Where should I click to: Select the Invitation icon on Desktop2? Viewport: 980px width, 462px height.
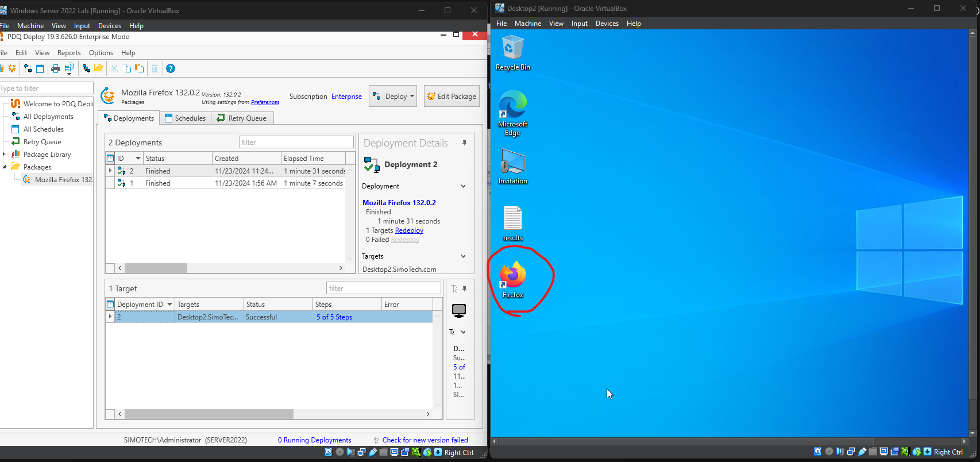513,167
